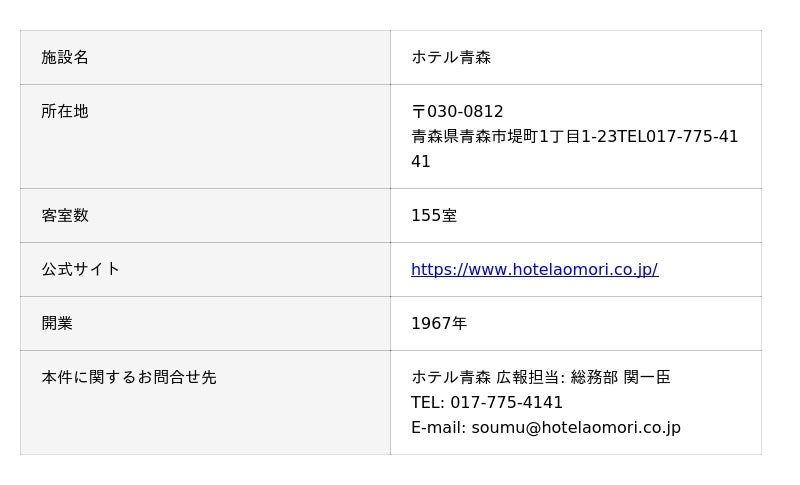Click the 本件に関するお問合せ先 label

pos(129,377)
